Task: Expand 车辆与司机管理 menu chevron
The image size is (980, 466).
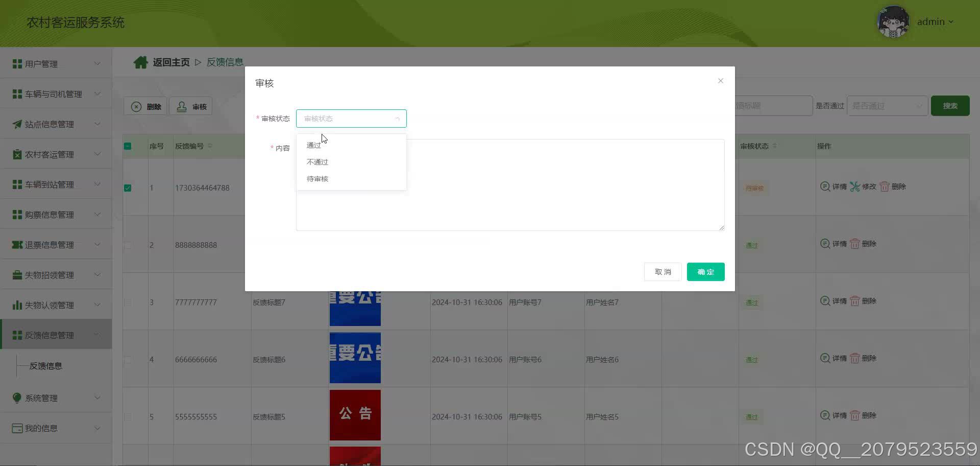Action: tap(97, 94)
